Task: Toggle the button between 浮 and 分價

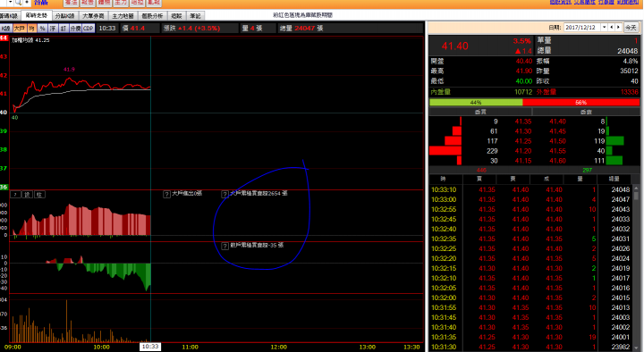Action: pyautogui.click(x=64, y=29)
